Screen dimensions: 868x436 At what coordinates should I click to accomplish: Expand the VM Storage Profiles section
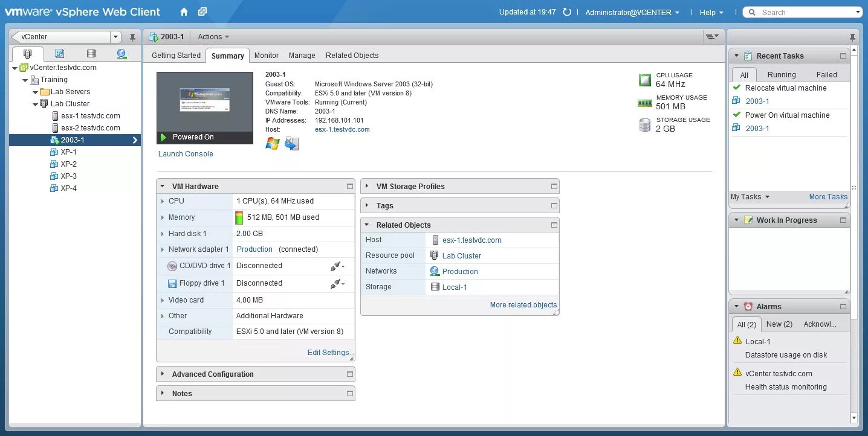(x=367, y=187)
